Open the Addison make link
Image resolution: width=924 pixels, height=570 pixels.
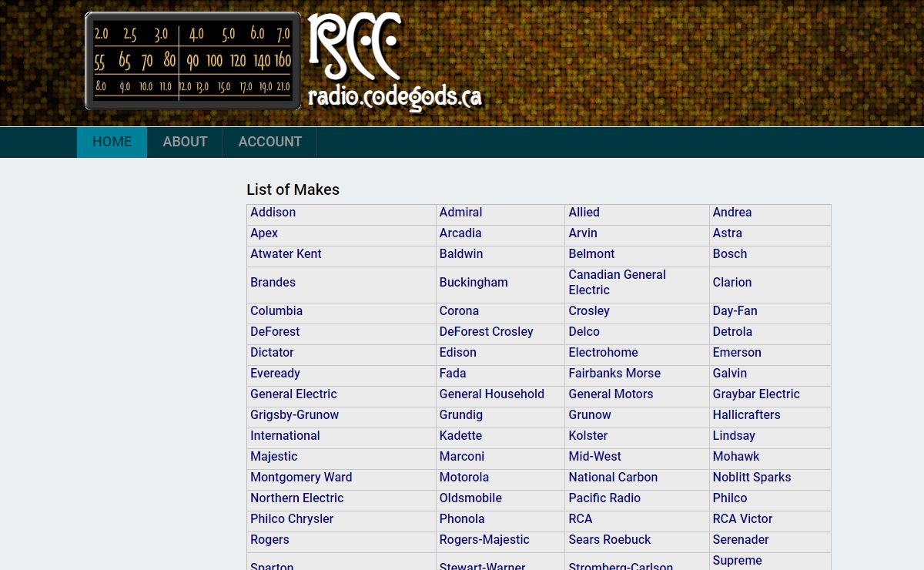point(273,213)
